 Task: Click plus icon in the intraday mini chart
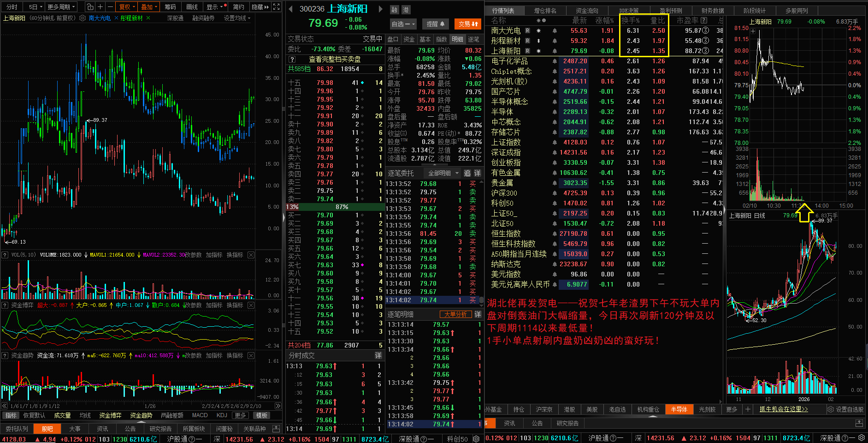coord(753,31)
